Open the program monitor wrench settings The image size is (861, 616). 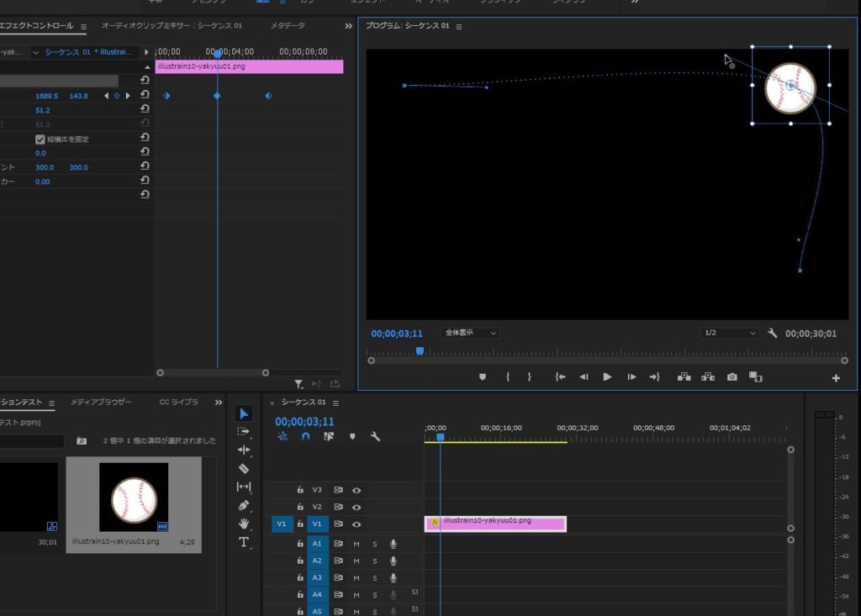click(x=773, y=333)
